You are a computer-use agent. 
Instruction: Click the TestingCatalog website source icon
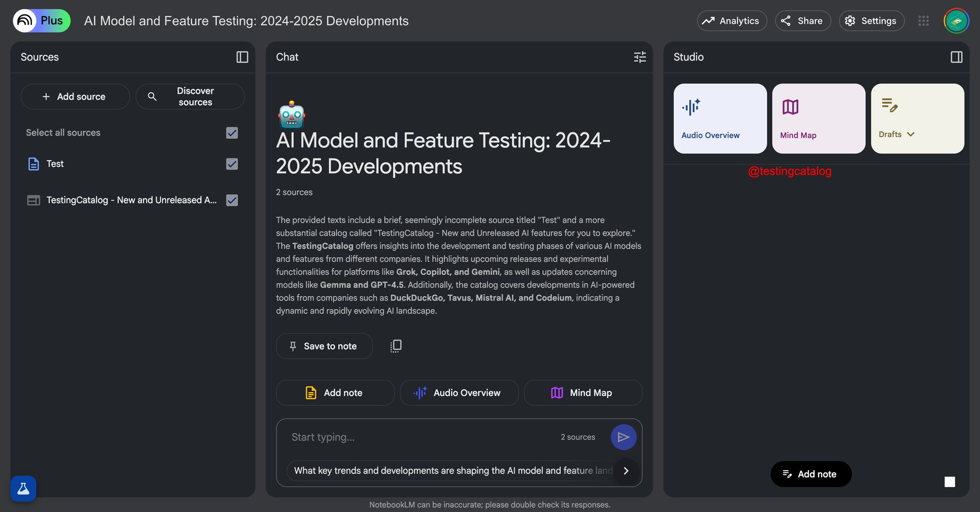click(33, 200)
